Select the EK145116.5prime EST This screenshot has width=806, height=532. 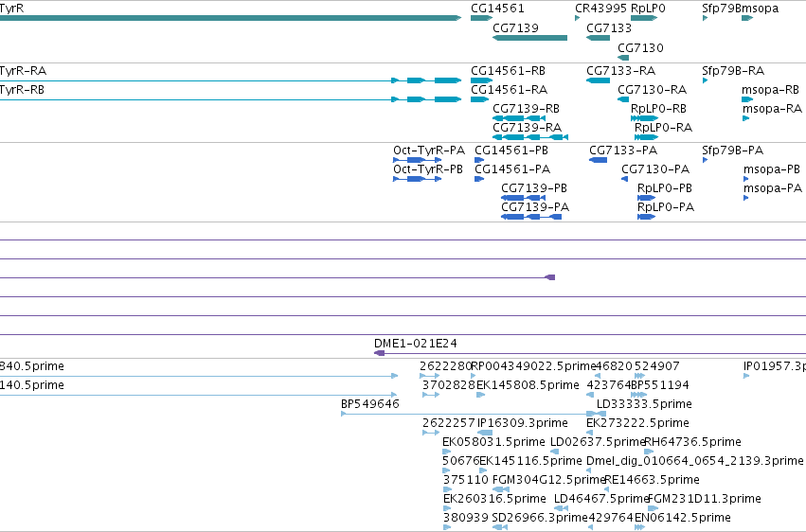pos(483,470)
